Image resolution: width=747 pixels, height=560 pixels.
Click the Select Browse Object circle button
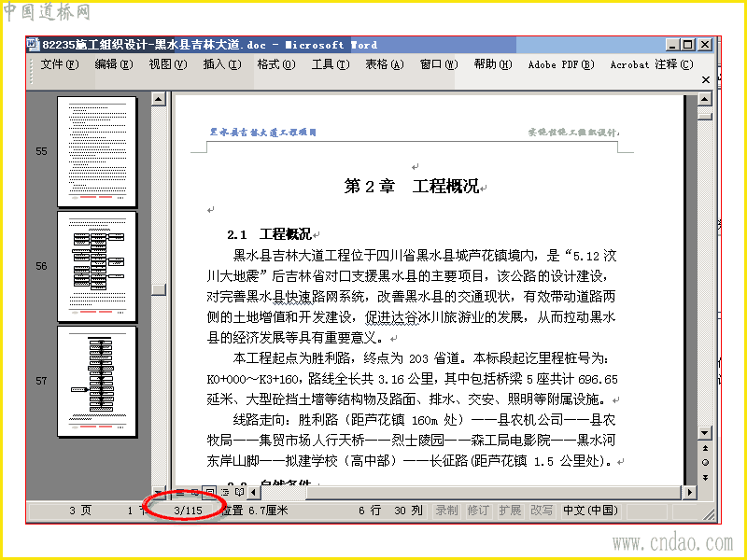[x=705, y=462]
